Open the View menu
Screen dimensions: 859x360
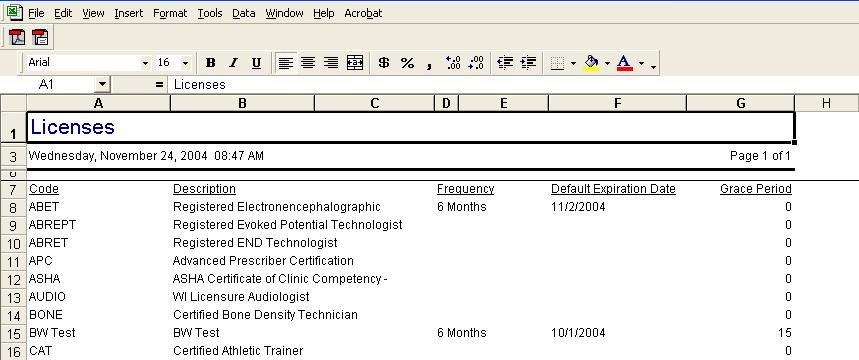click(x=93, y=13)
